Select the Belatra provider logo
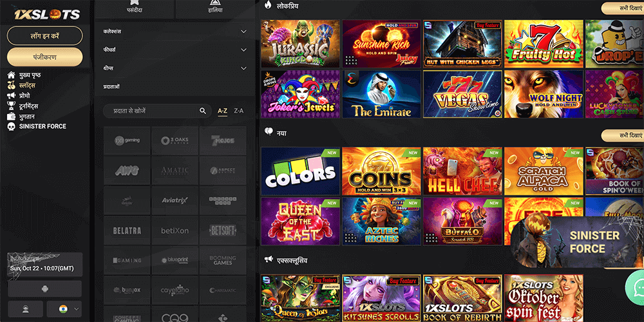 tap(128, 231)
